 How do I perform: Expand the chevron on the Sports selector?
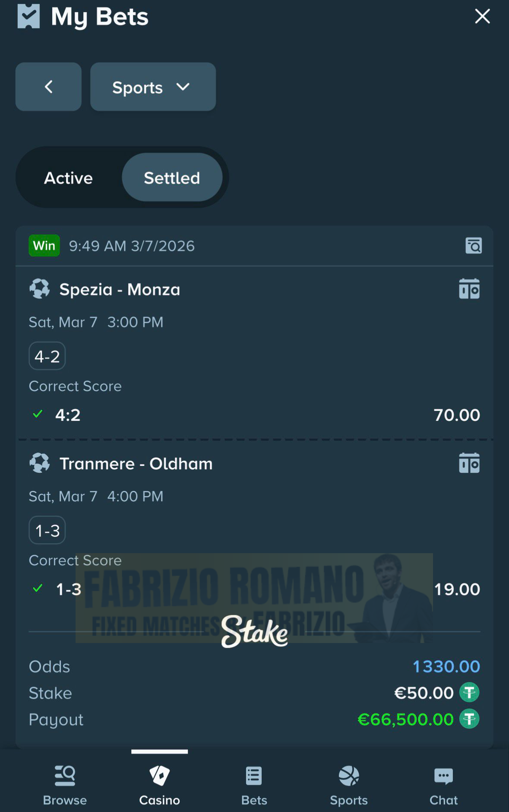click(x=183, y=86)
